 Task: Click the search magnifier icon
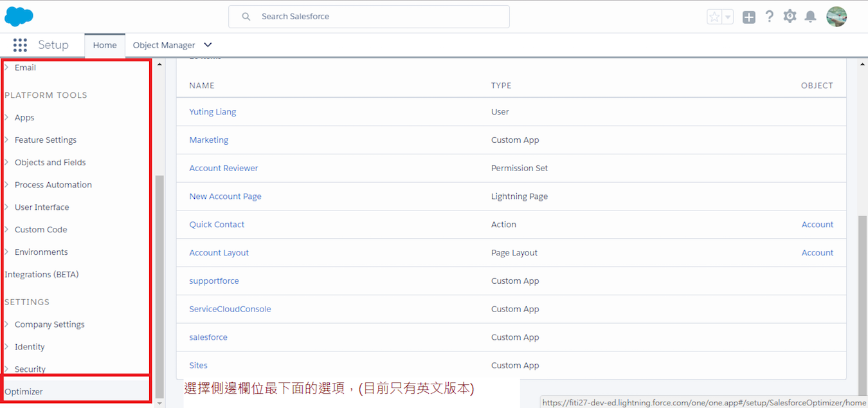tap(246, 17)
